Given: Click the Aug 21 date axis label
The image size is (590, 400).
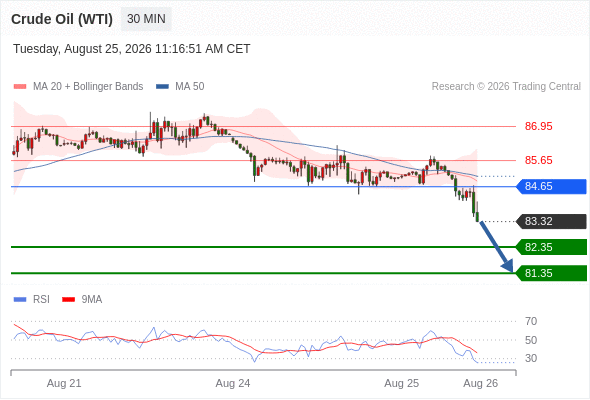Looking at the screenshot, I should click(x=64, y=383).
